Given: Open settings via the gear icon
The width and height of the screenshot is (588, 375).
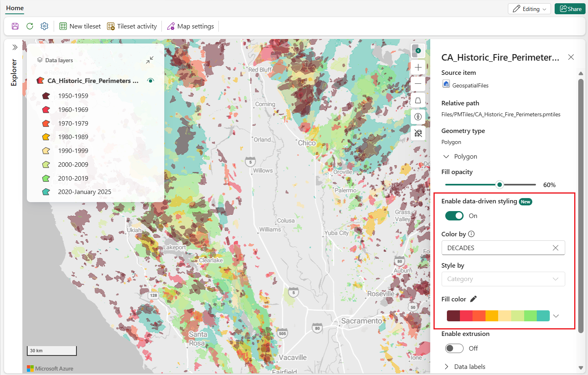Looking at the screenshot, I should pyautogui.click(x=44, y=26).
